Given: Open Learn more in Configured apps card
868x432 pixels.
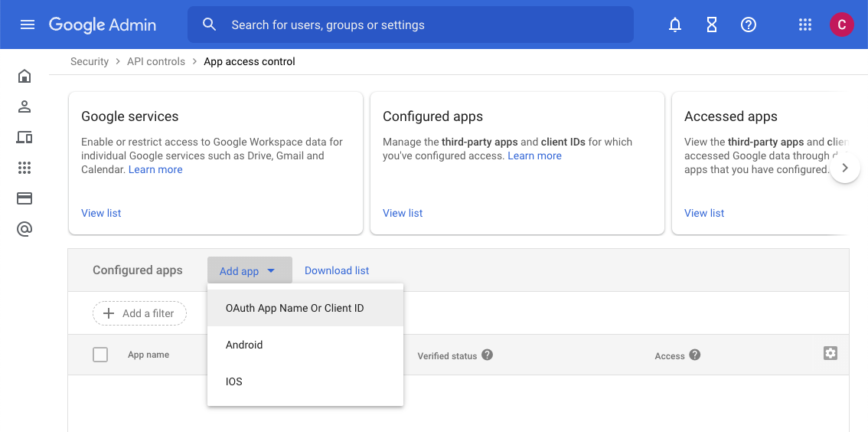Looking at the screenshot, I should [x=535, y=155].
